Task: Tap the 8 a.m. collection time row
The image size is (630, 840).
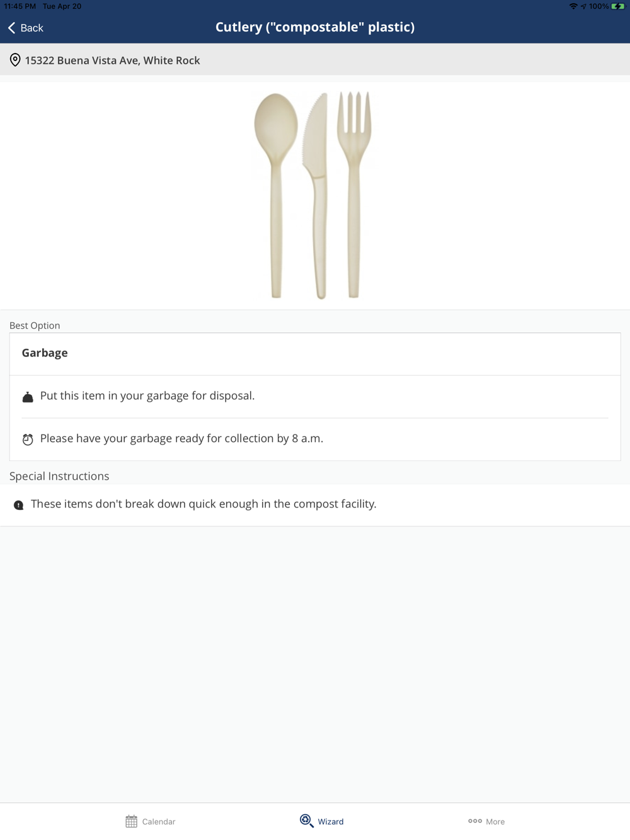Action: [x=181, y=439]
